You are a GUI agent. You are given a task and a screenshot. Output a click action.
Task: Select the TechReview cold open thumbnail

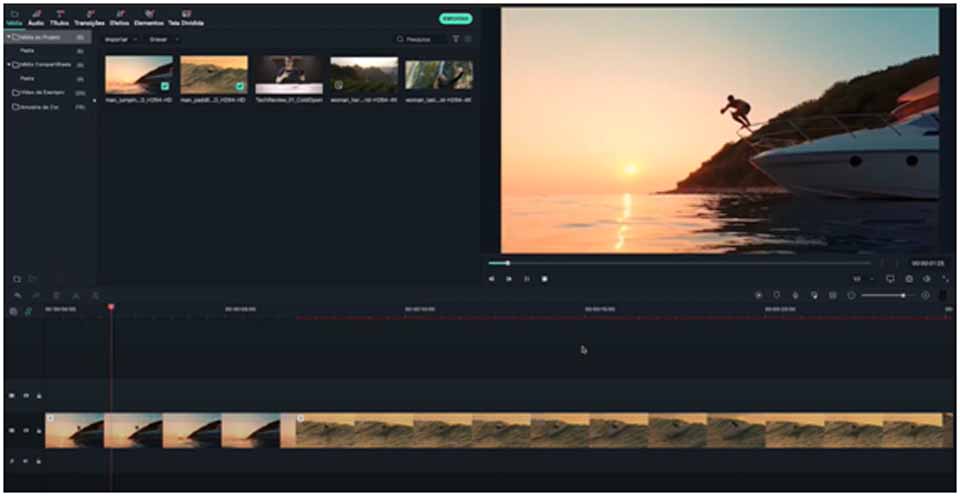coord(288,75)
